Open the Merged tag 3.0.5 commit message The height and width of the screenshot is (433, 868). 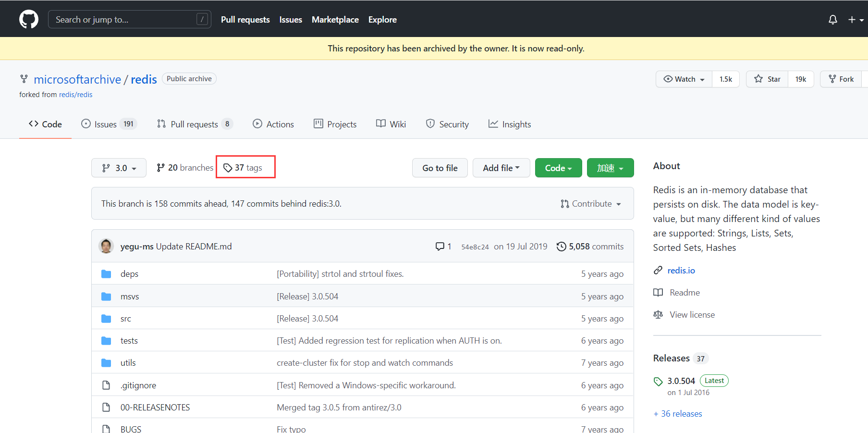(339, 408)
